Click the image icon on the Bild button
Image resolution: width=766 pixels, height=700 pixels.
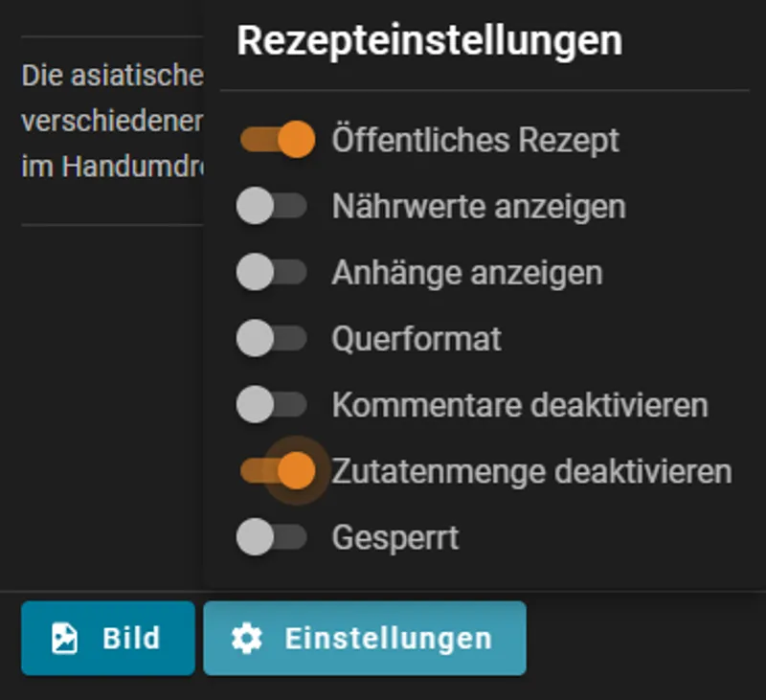pyautogui.click(x=65, y=639)
